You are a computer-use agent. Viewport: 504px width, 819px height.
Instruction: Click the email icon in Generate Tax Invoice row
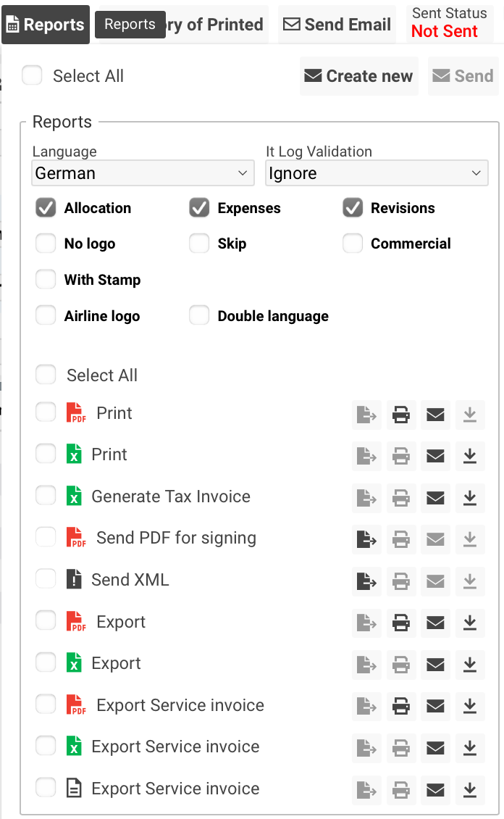point(435,498)
